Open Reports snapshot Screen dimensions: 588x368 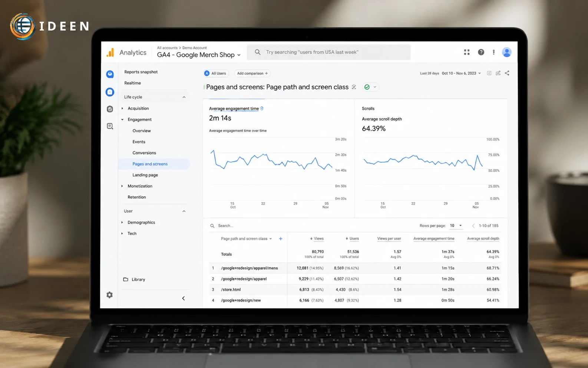pyautogui.click(x=141, y=72)
